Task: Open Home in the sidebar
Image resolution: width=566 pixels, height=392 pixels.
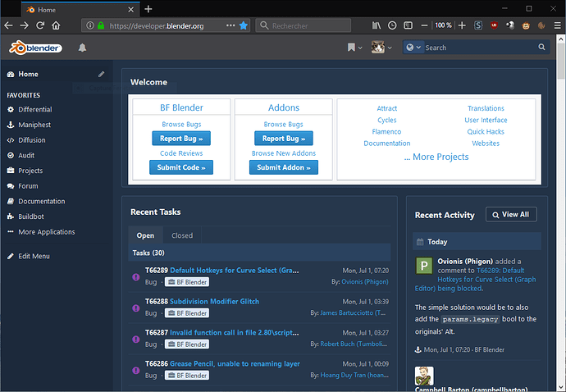Action: pos(28,74)
